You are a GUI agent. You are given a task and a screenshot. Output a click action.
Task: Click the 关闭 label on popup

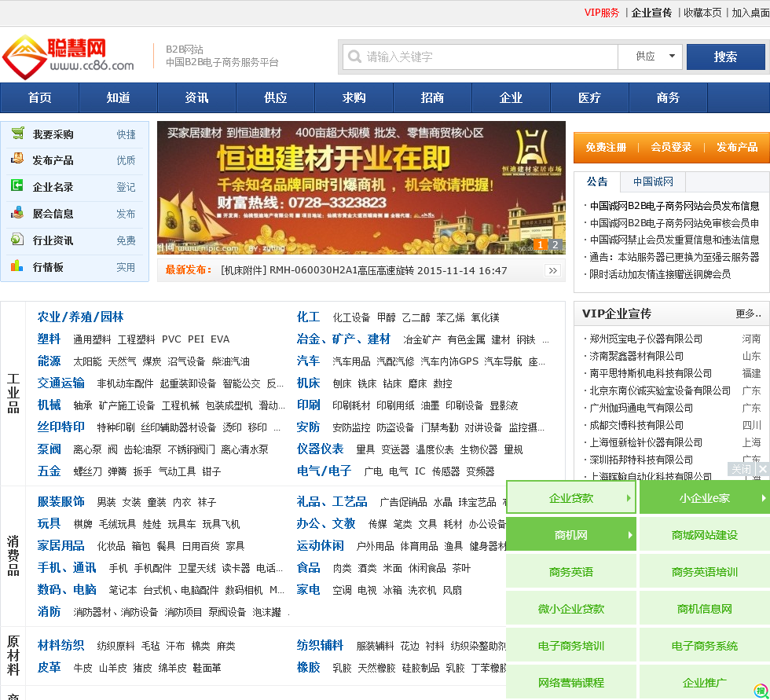742,469
